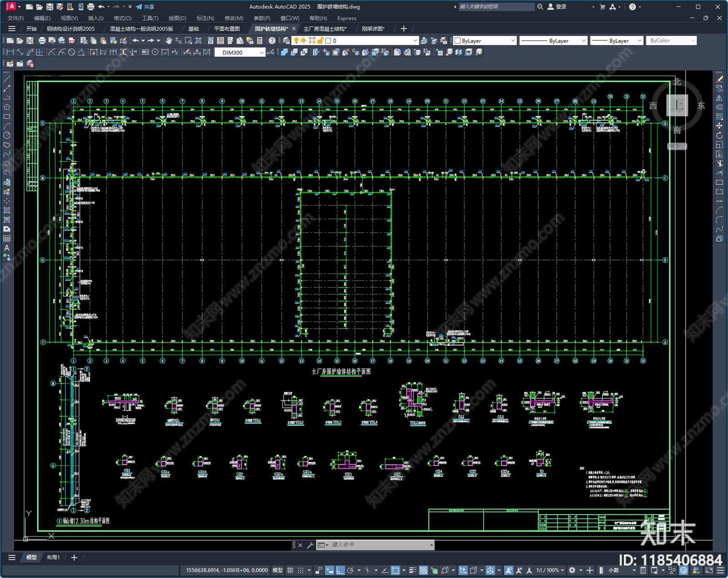This screenshot has width=728, height=578.
Task: Add a new drawing tab with plus button
Action: (x=404, y=29)
